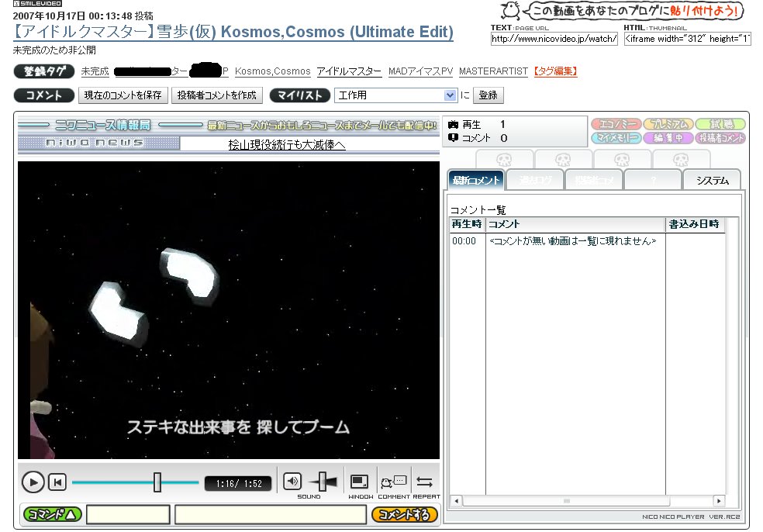Screen dimensions: 763x532
Task: Click the マイメモリー badge
Action: click(x=616, y=138)
